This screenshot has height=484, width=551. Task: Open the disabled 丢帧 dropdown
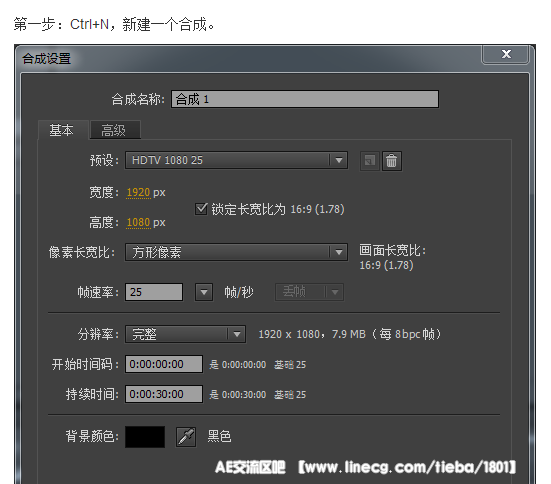click(x=309, y=292)
